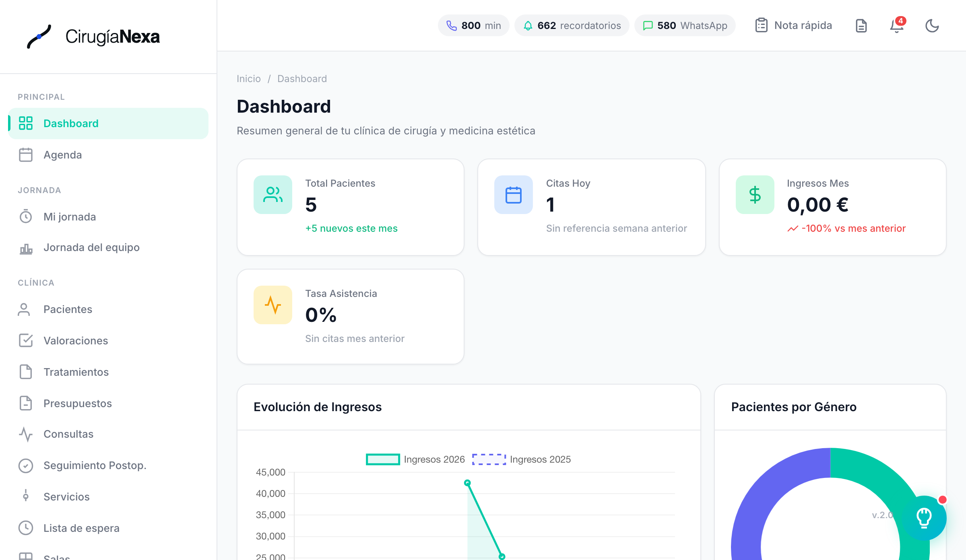Click the '-100% vs mes anterior' text
This screenshot has height=560, width=966.
tap(854, 229)
